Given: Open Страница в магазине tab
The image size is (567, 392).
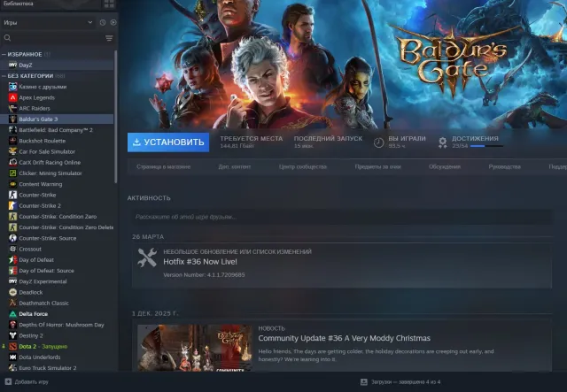Looking at the screenshot, I should [163, 167].
